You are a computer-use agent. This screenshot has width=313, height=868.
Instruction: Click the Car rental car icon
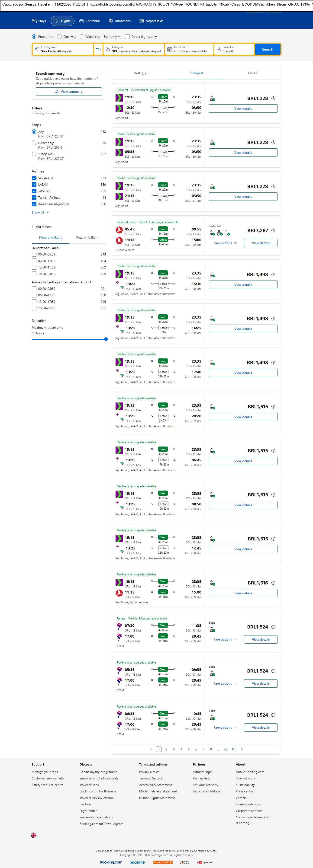[82, 21]
